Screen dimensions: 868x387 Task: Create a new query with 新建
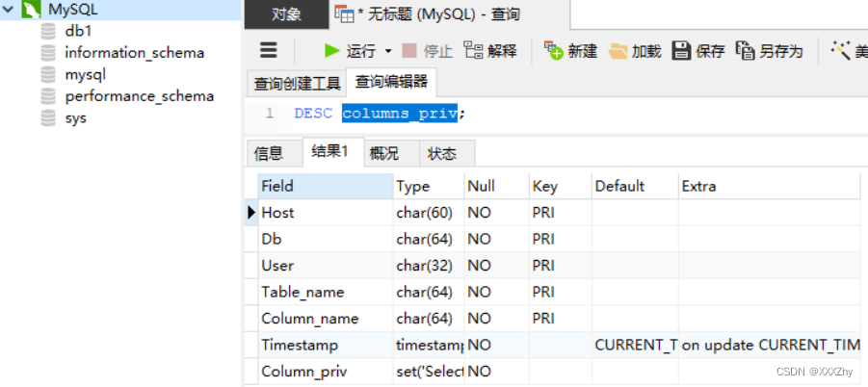pos(570,51)
